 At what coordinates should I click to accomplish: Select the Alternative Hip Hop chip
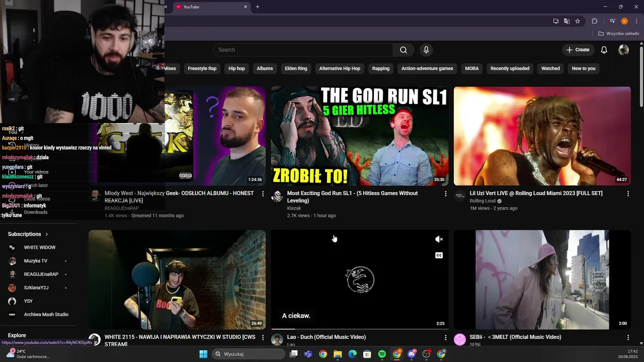340,68
